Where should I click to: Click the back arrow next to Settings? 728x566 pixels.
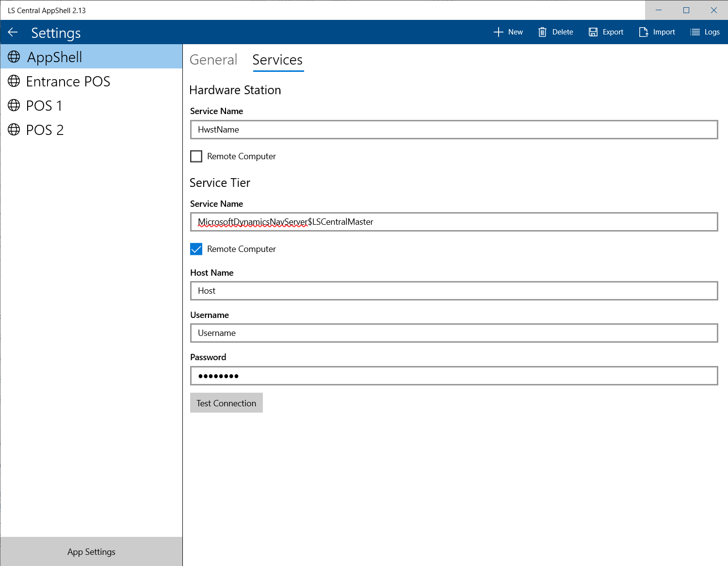click(x=13, y=33)
